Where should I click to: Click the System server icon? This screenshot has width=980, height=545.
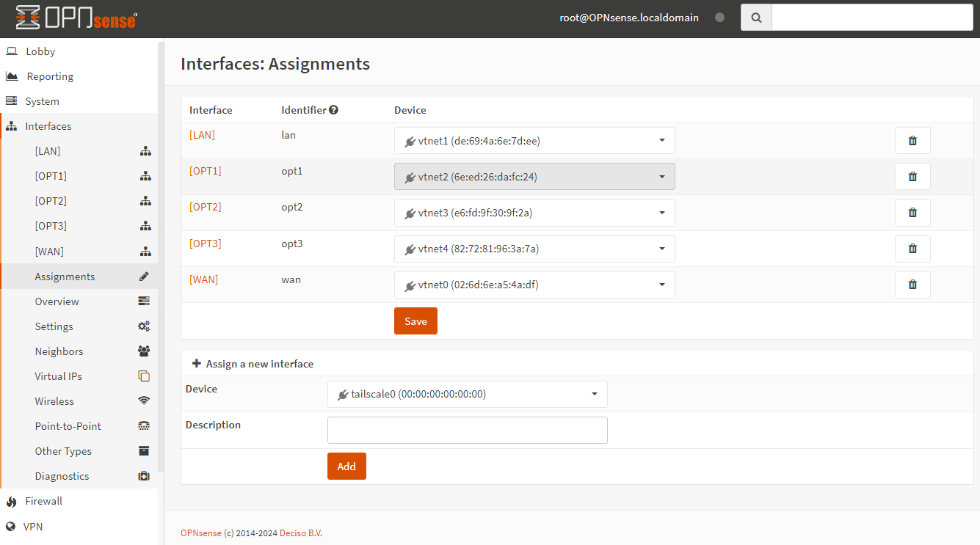pyautogui.click(x=11, y=101)
